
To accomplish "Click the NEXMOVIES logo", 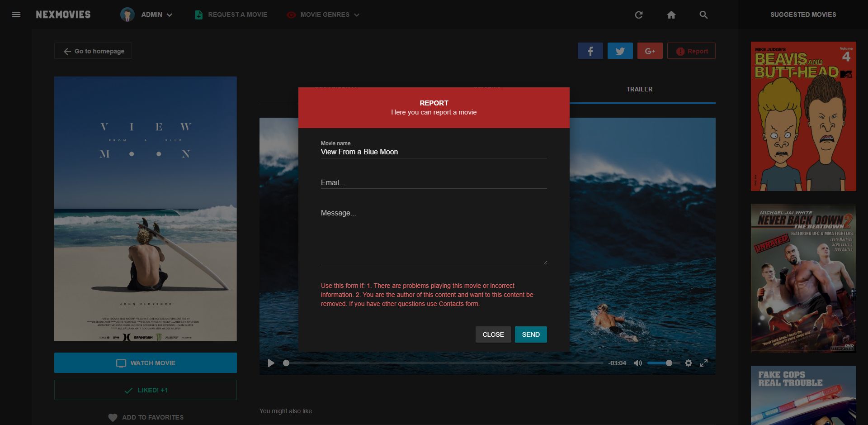I will click(x=63, y=14).
